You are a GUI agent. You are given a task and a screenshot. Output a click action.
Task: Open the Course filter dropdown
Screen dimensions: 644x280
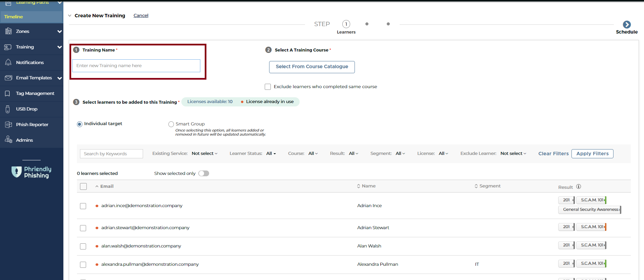click(313, 154)
